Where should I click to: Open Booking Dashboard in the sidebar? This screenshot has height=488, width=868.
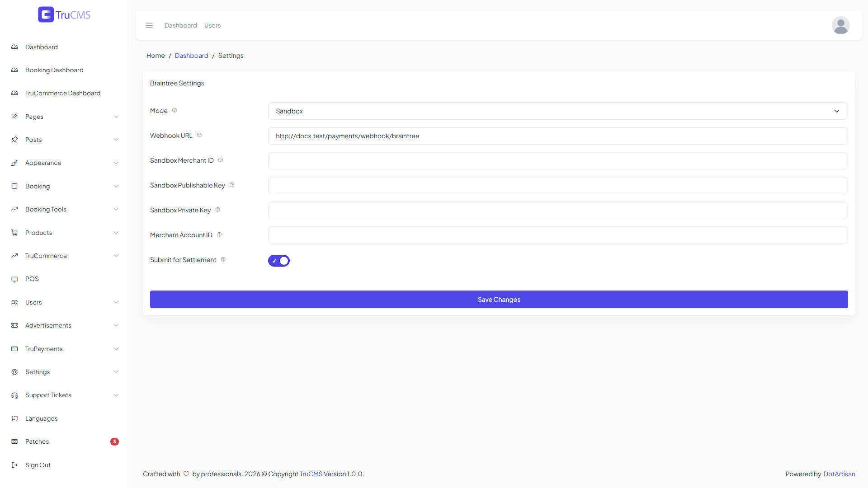(65, 70)
